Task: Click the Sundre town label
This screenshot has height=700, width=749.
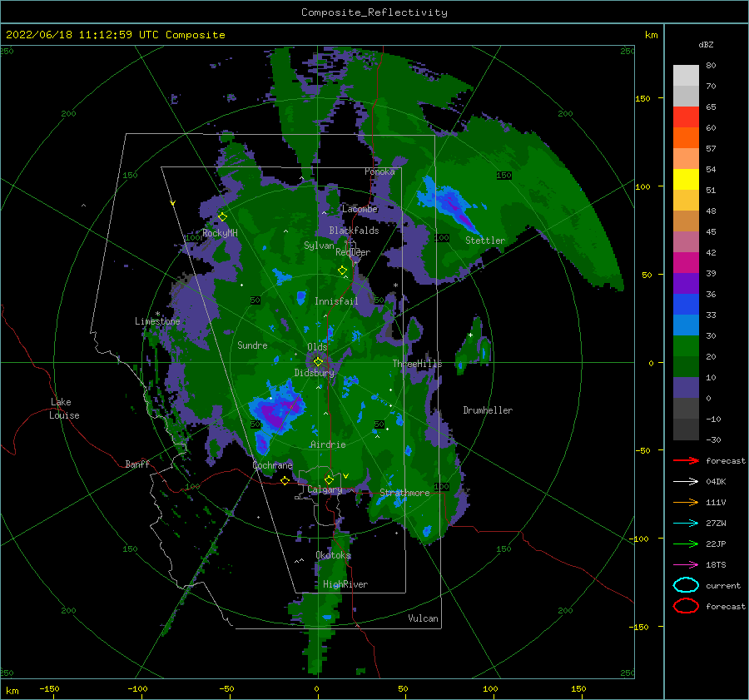Action: [x=252, y=345]
